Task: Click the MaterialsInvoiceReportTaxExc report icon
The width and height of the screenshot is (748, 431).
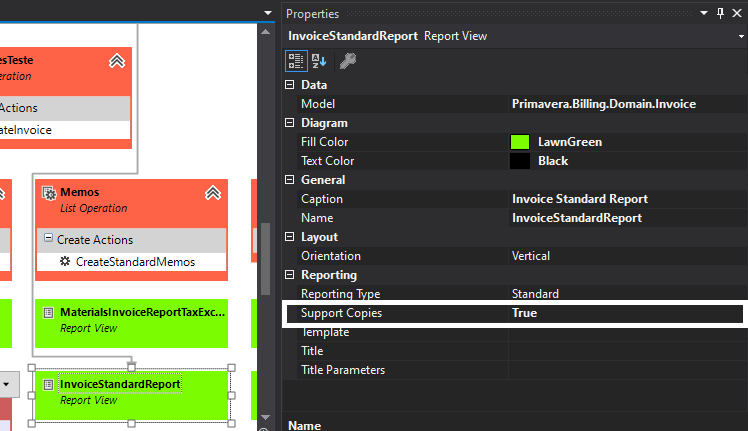Action: click(x=48, y=313)
